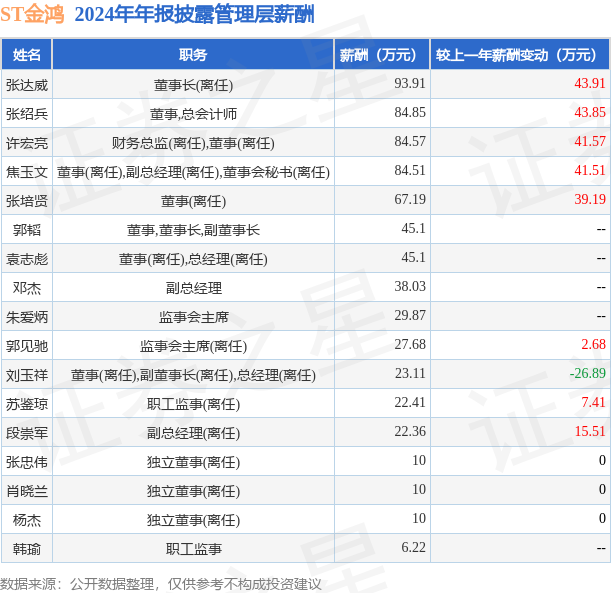Select salary value '84.57'

(x=410, y=141)
